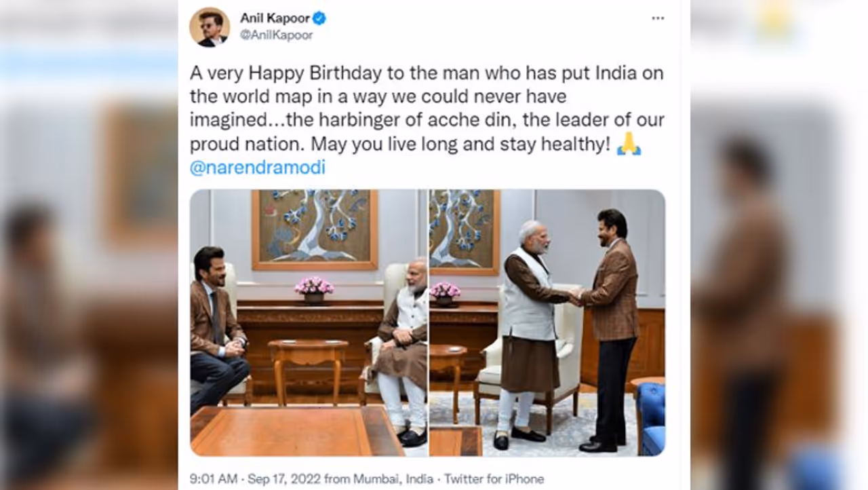Click the Twitter for iPhone source label
The width and height of the screenshot is (868, 490).
[x=494, y=479]
